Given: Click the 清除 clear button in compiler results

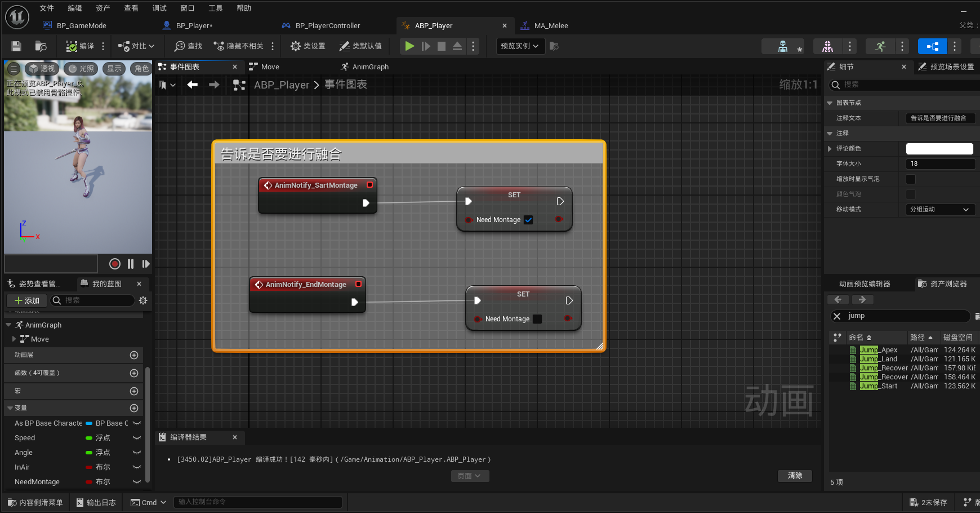Looking at the screenshot, I should [795, 476].
